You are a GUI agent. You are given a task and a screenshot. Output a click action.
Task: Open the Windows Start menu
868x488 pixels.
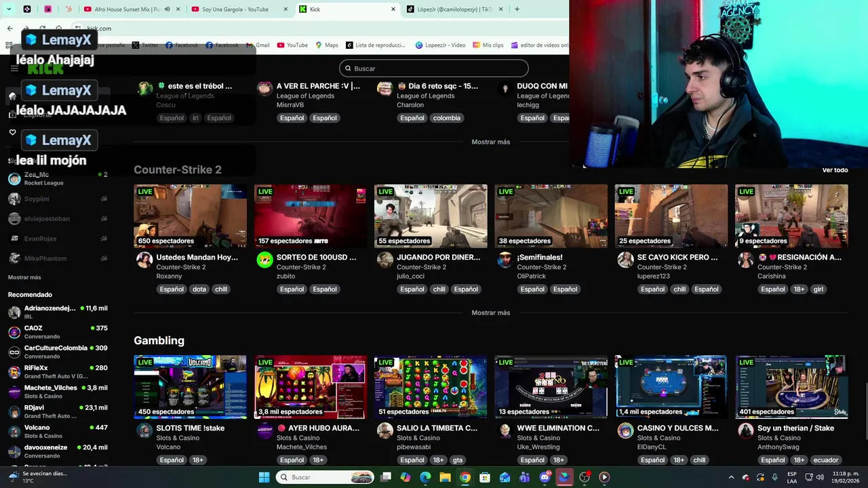[x=264, y=477]
